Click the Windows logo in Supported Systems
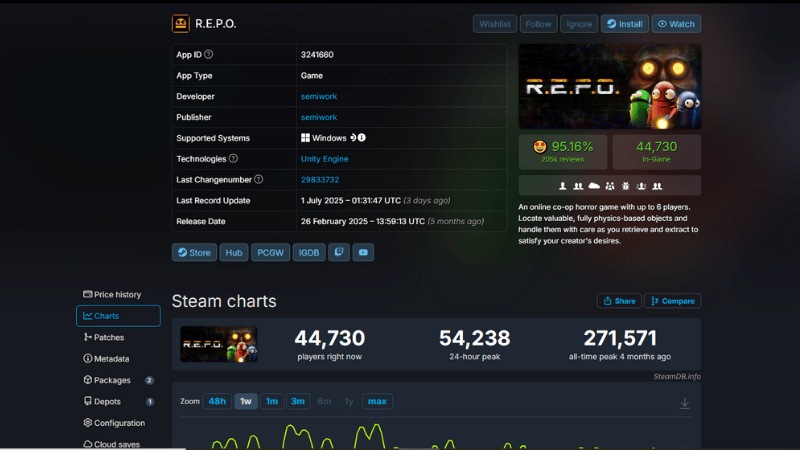The width and height of the screenshot is (800, 450). pyautogui.click(x=305, y=138)
